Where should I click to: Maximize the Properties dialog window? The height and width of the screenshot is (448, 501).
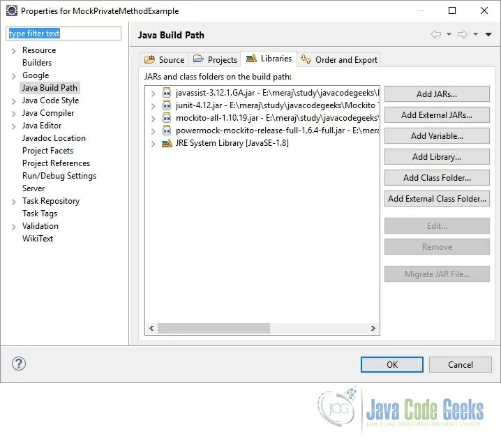click(x=452, y=10)
